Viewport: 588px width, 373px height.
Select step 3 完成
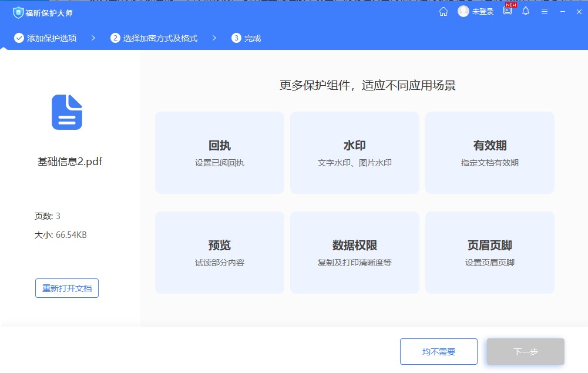[246, 38]
